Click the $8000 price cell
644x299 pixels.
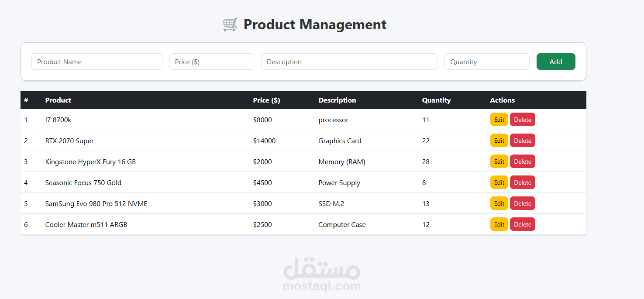pyautogui.click(x=262, y=120)
